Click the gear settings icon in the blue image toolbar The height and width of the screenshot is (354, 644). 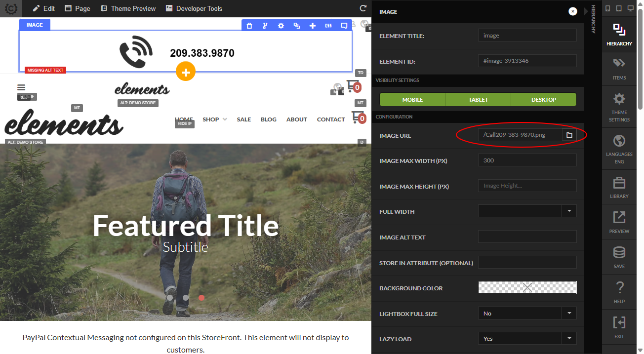[x=281, y=26]
